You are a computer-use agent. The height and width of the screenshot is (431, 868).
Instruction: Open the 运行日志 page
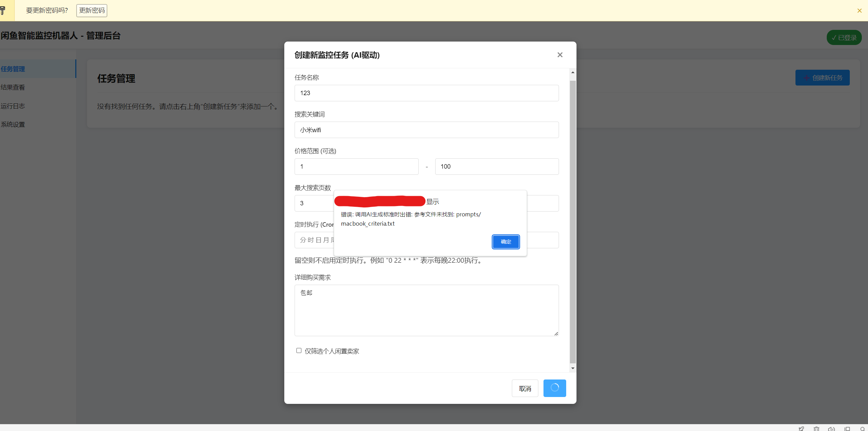pyautogui.click(x=13, y=106)
